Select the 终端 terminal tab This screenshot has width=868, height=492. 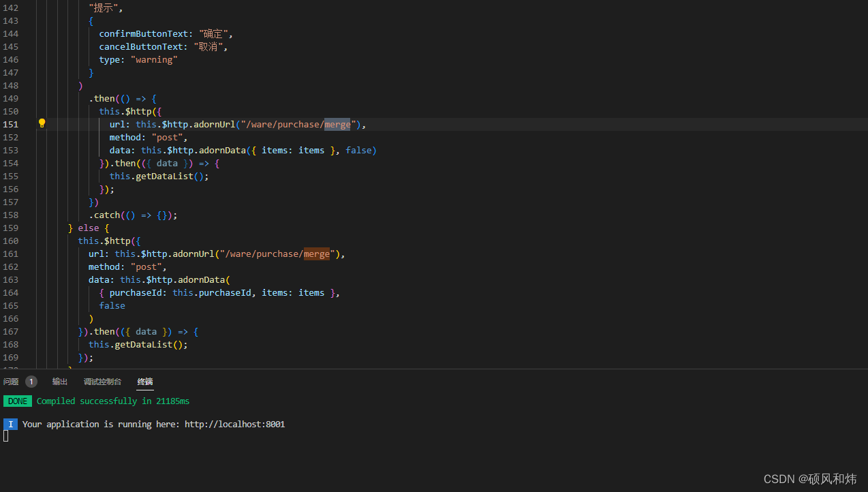click(x=145, y=382)
